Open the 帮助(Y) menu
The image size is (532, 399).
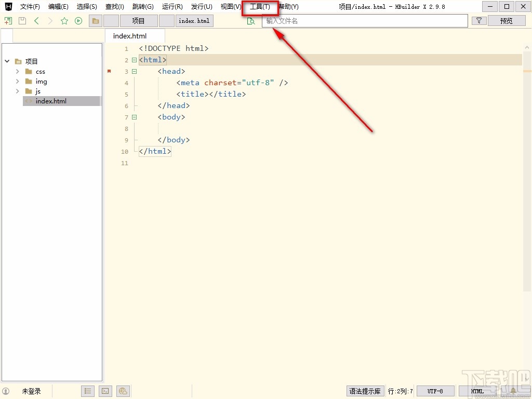click(x=288, y=7)
